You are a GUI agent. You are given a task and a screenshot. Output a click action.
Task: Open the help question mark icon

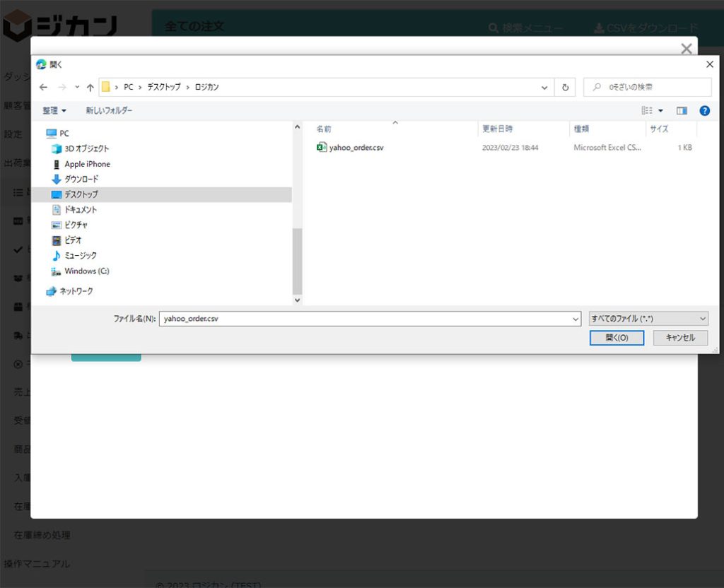[x=704, y=111]
